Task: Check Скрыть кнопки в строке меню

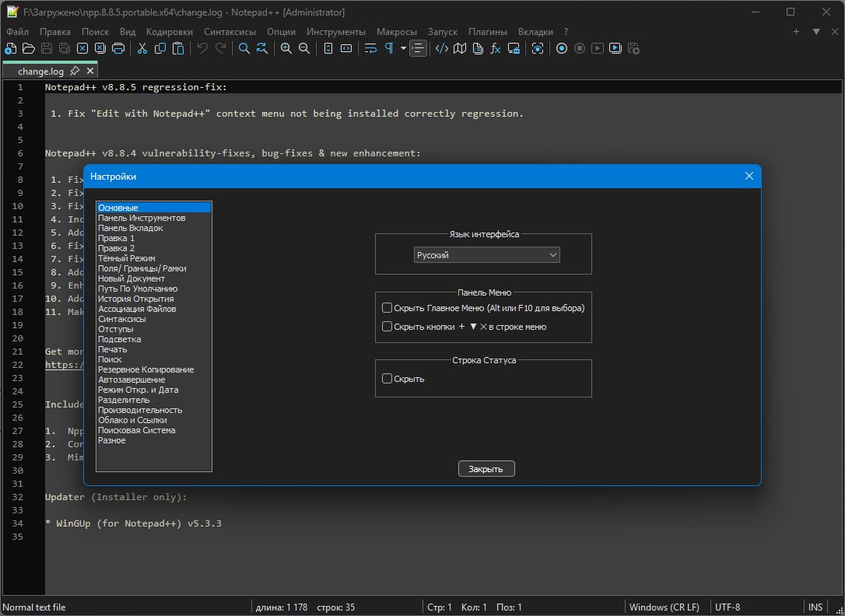Action: point(387,327)
